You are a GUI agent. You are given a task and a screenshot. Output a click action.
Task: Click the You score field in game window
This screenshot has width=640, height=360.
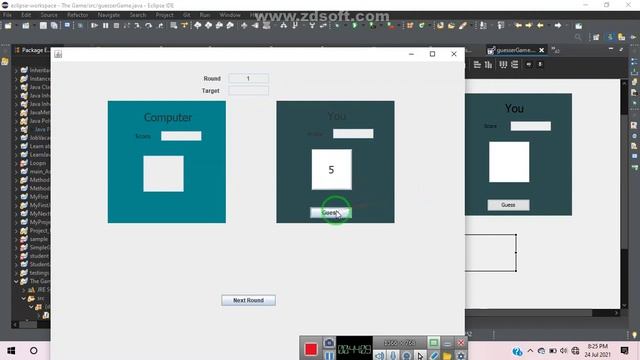(353, 133)
